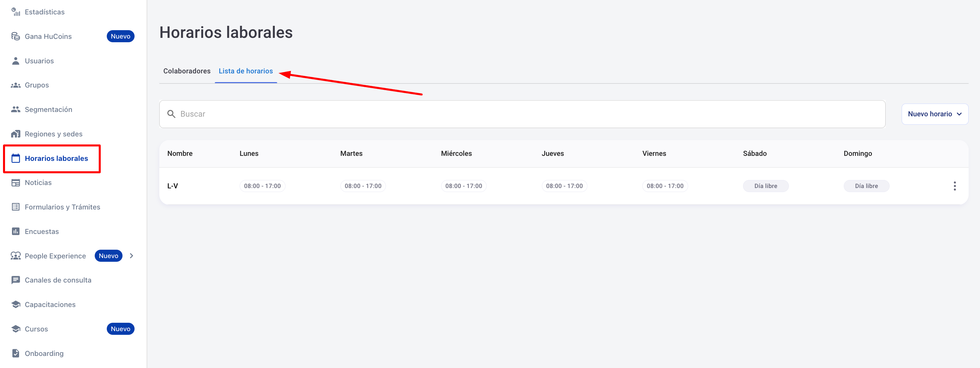Open Regiones y sedes

pyautogui.click(x=53, y=134)
